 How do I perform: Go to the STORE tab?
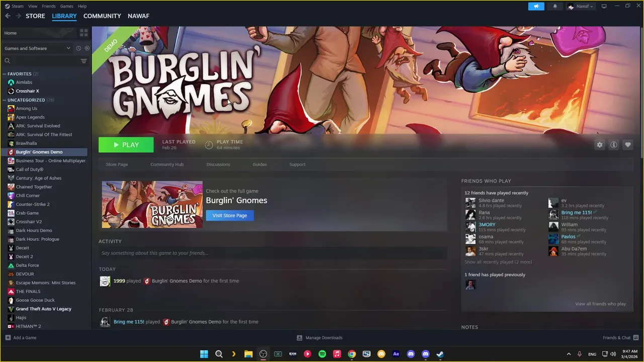(x=35, y=16)
